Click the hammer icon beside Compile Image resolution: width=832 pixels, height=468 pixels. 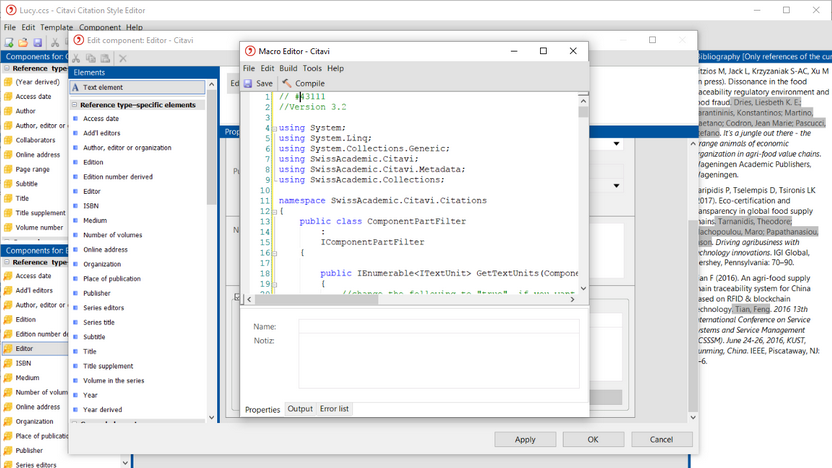(287, 83)
